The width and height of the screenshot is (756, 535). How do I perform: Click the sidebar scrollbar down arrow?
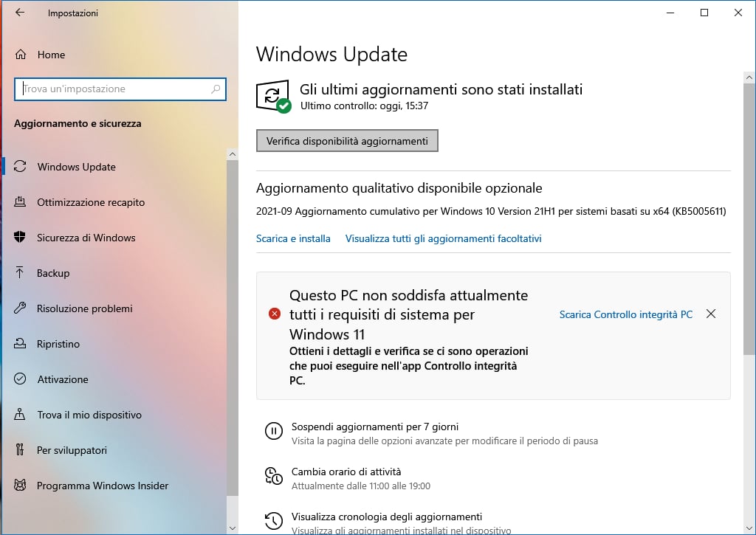233,528
